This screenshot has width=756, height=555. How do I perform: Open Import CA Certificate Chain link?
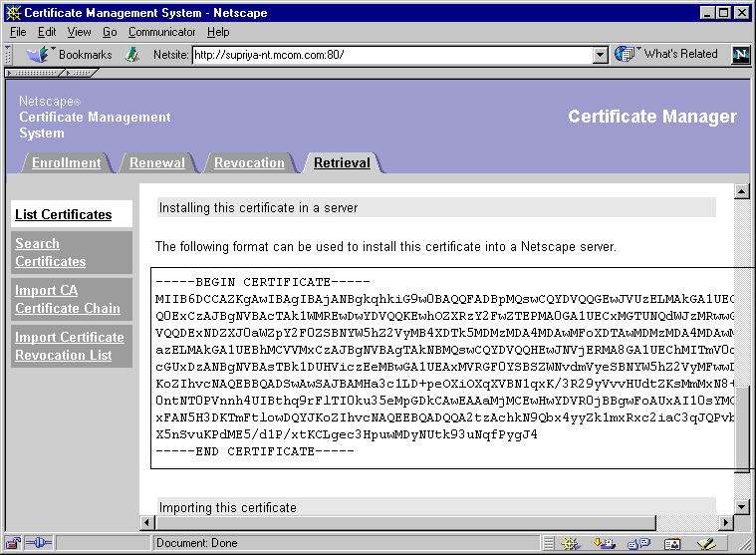tap(68, 300)
